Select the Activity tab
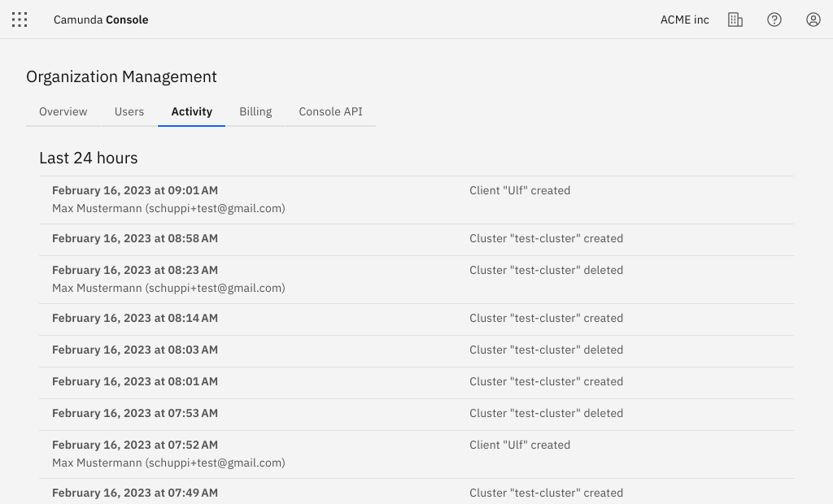Image resolution: width=833 pixels, height=504 pixels. tap(192, 111)
